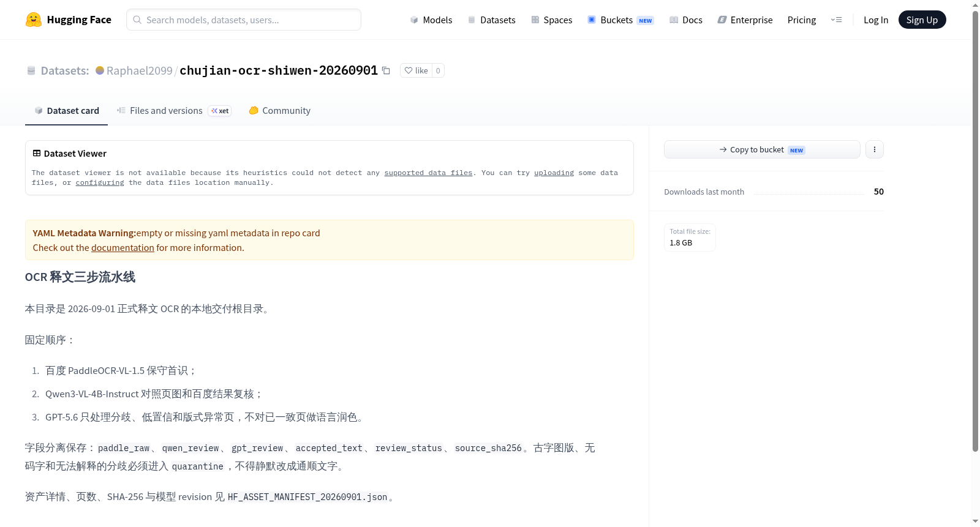The height and width of the screenshot is (527, 980).
Task: Open the YAML 'documentation' link
Action: pos(123,248)
